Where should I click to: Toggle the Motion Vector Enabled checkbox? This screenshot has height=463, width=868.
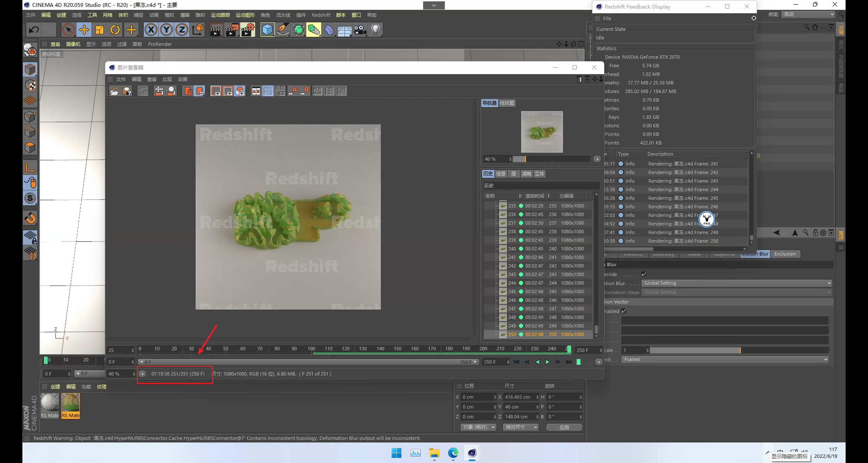[x=624, y=311]
